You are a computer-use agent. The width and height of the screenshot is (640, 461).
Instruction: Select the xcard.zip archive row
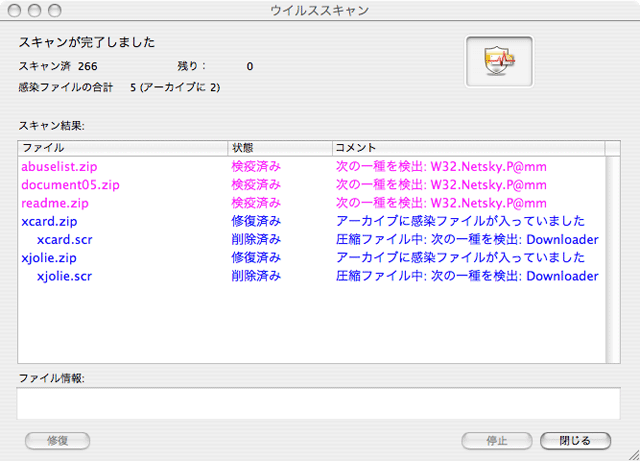coord(312,221)
